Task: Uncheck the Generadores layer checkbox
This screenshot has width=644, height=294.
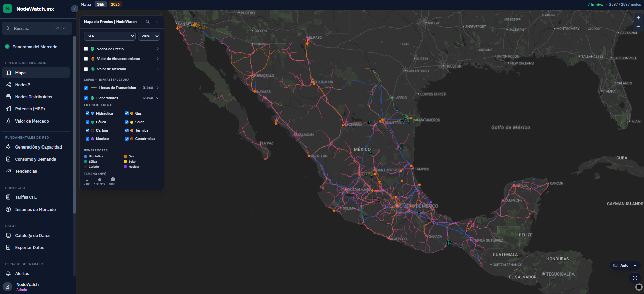Action: point(86,98)
